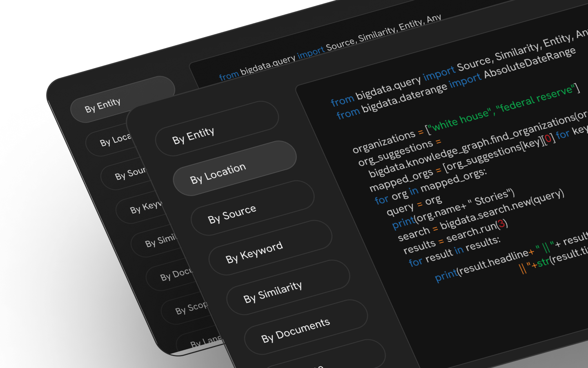The width and height of the screenshot is (588, 368).
Task: Select the By Entity tab in front window
Action: pyautogui.click(x=217, y=129)
